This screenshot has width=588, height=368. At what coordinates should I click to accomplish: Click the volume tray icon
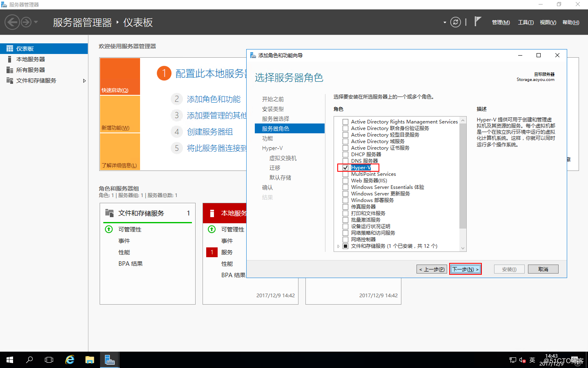tap(523, 360)
